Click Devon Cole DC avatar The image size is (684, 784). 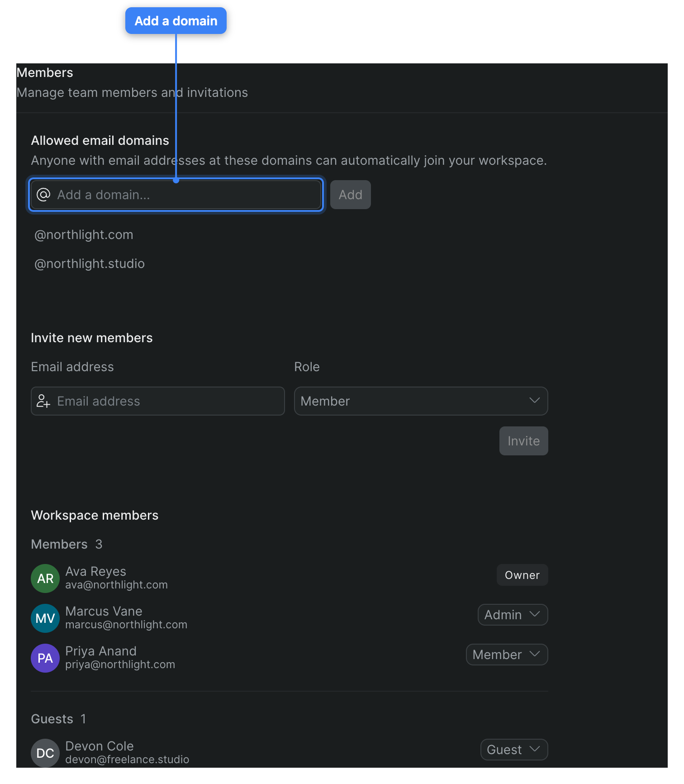45,753
